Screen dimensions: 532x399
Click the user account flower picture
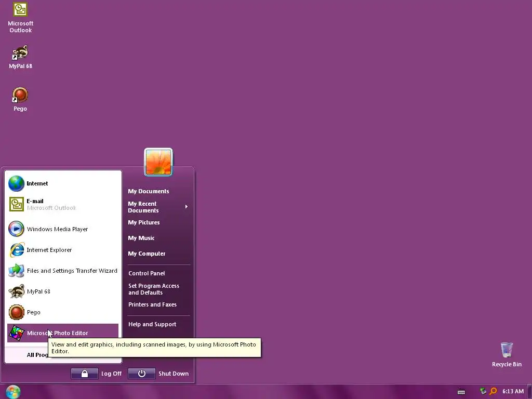[158, 162]
